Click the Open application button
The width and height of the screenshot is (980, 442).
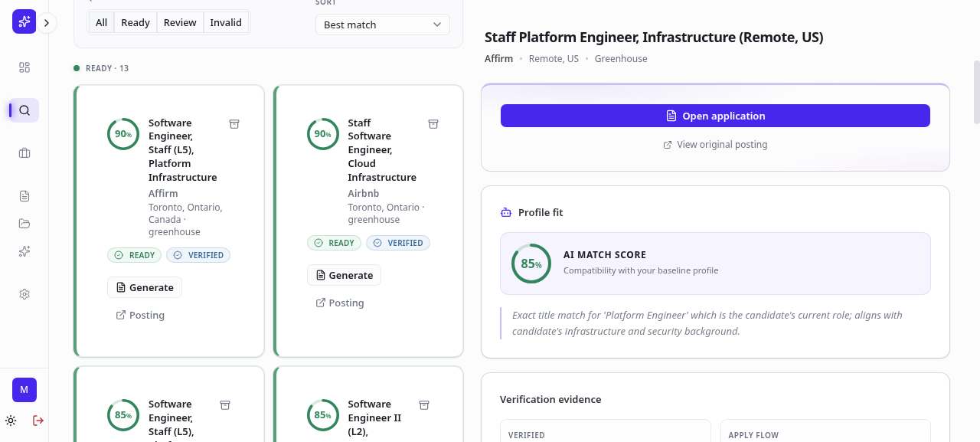point(715,116)
